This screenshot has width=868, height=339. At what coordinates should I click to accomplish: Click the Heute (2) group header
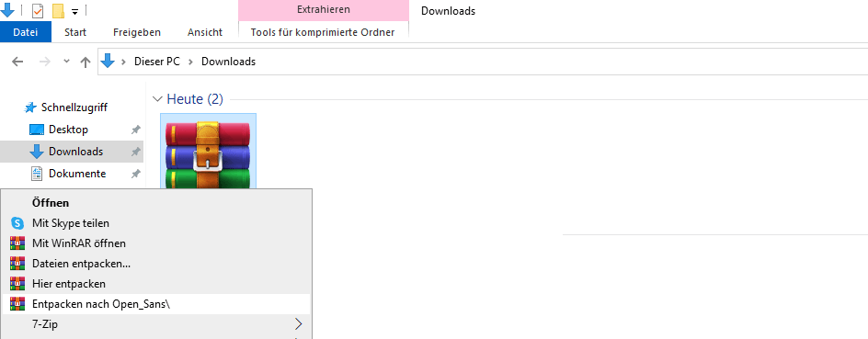coord(195,99)
